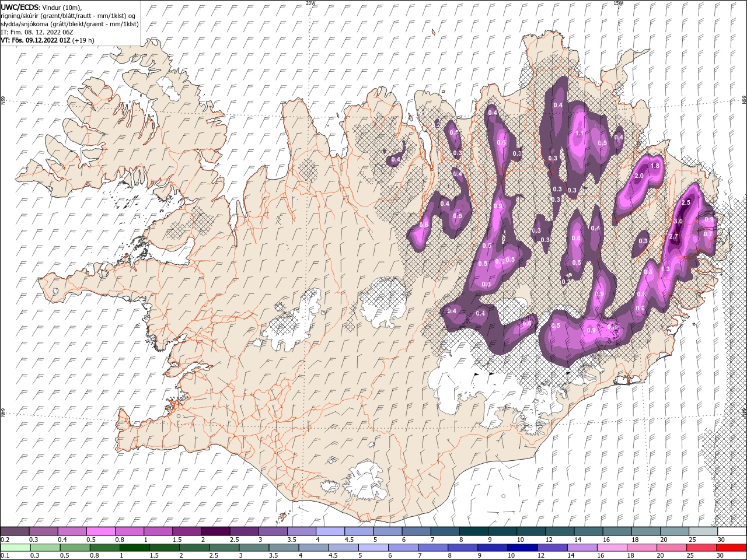This screenshot has height=560, width=747.
Task: Click the 3.0 snowfall maximum value
Action: 678,222
